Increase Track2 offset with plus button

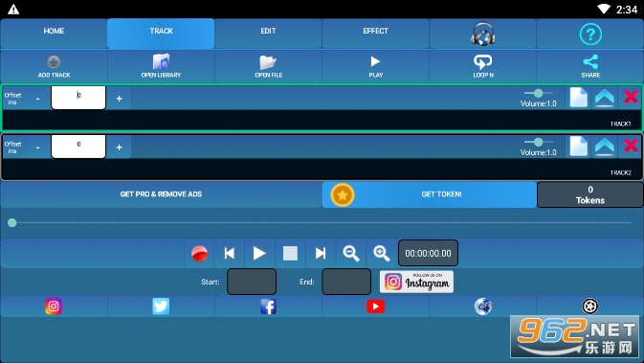click(119, 147)
